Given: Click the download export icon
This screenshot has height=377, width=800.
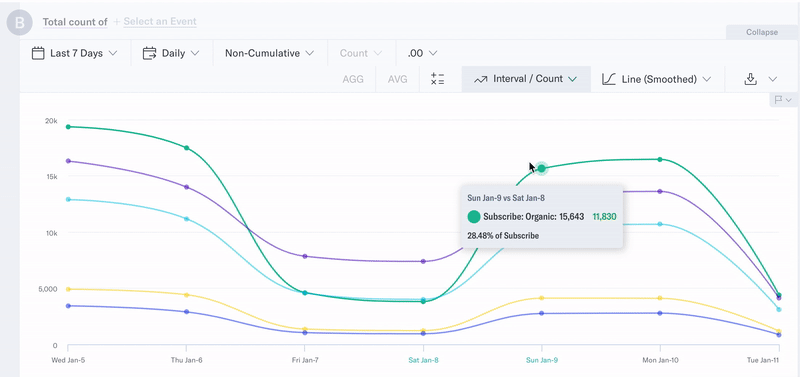Looking at the screenshot, I should click(x=750, y=79).
